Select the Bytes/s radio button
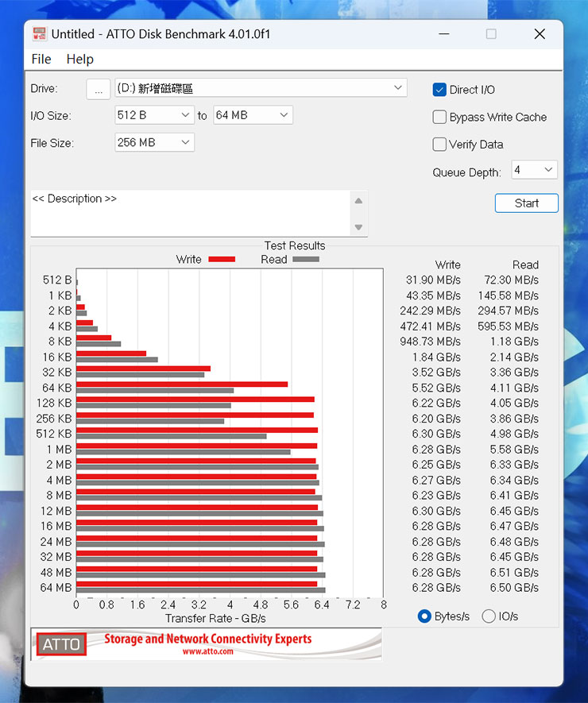The image size is (588, 703). 424,616
